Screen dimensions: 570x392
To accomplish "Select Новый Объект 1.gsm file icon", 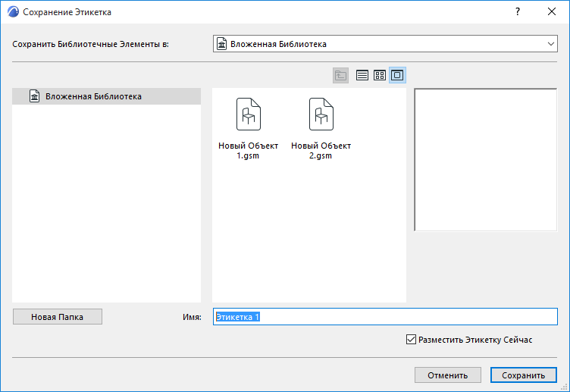I will tap(249, 114).
